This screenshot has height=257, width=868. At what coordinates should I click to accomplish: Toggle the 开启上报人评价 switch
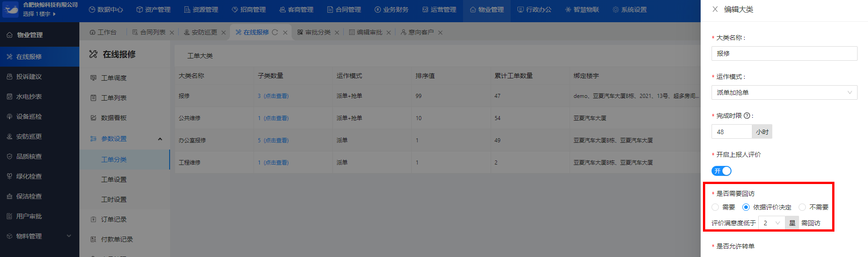[x=722, y=171]
